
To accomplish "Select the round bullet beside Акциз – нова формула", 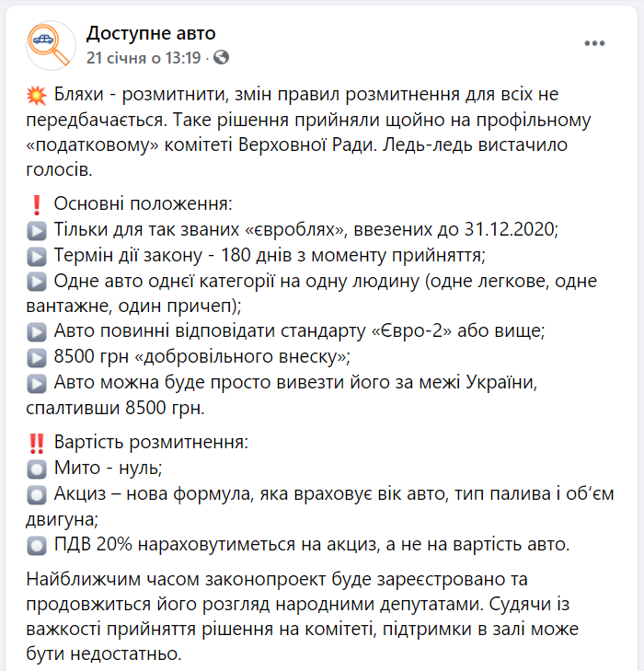I will (x=37, y=495).
